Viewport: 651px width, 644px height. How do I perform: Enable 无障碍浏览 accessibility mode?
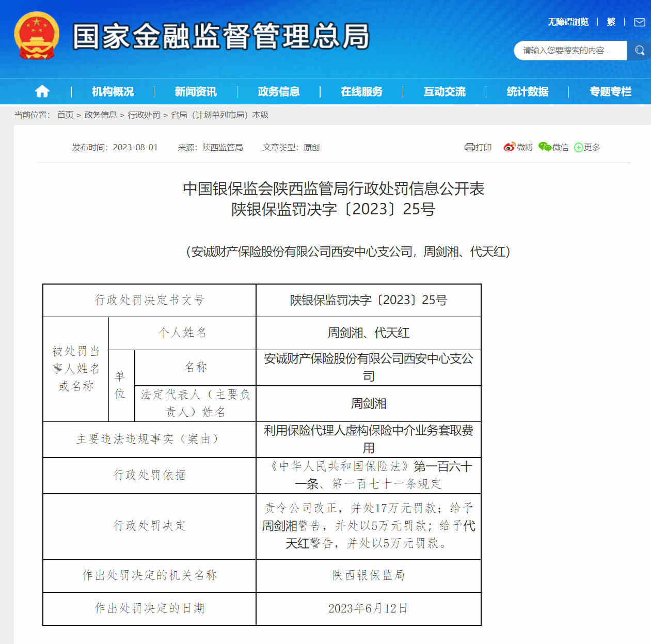coord(568,22)
